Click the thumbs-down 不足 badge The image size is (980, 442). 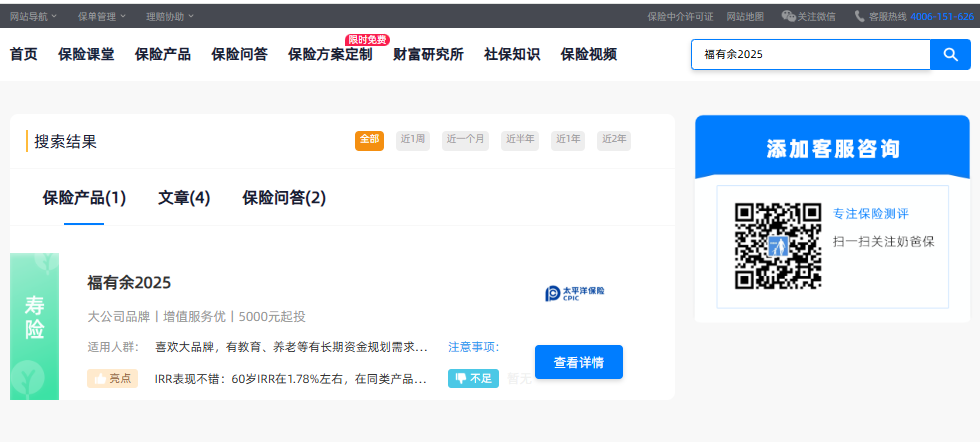pos(473,378)
